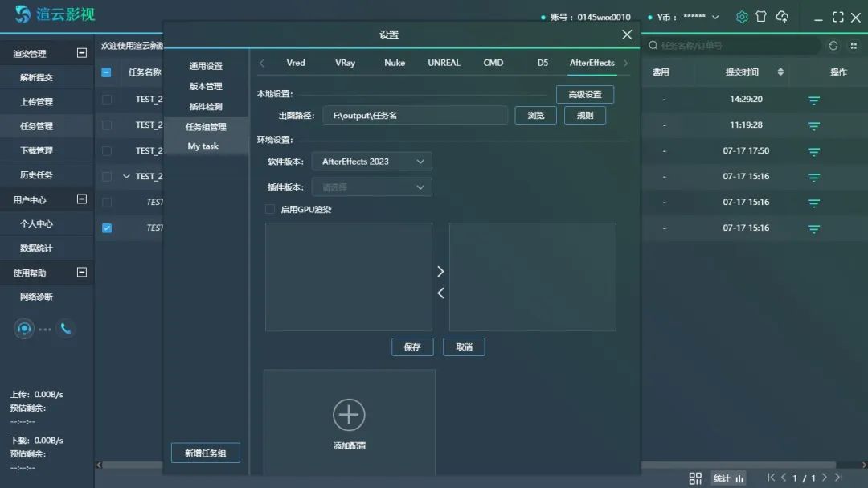The width and height of the screenshot is (868, 488).
Task: Open the 软件版本 AfterEffects 2023 dropdown
Action: coord(372,161)
